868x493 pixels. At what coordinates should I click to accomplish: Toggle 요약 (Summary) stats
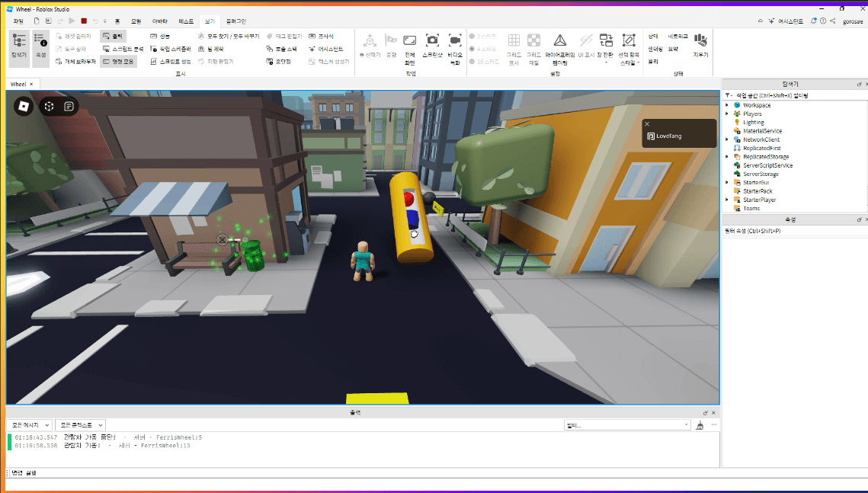pyautogui.click(x=673, y=49)
